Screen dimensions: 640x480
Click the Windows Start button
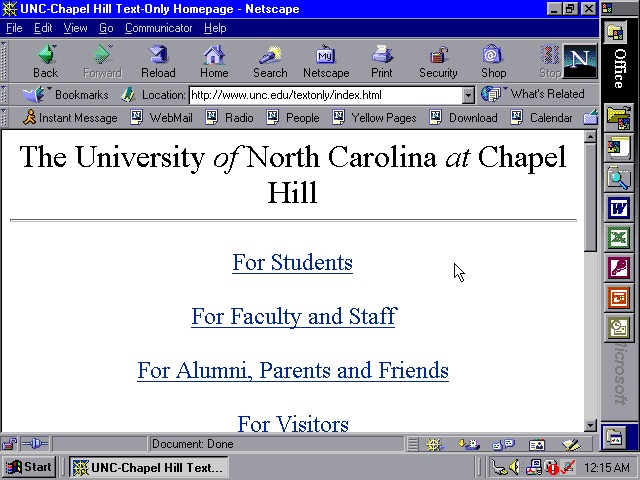pyautogui.click(x=29, y=467)
